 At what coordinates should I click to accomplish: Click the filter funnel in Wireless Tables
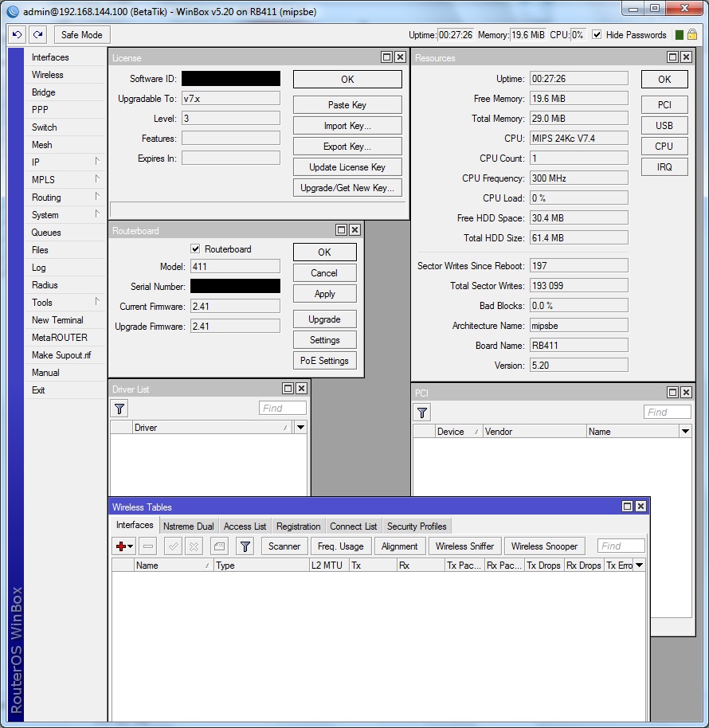245,546
